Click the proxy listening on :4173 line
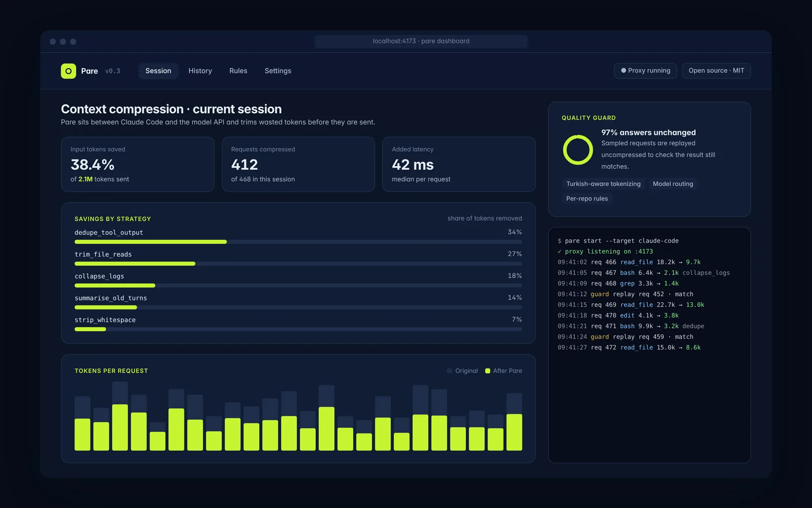812x508 pixels. click(605, 251)
